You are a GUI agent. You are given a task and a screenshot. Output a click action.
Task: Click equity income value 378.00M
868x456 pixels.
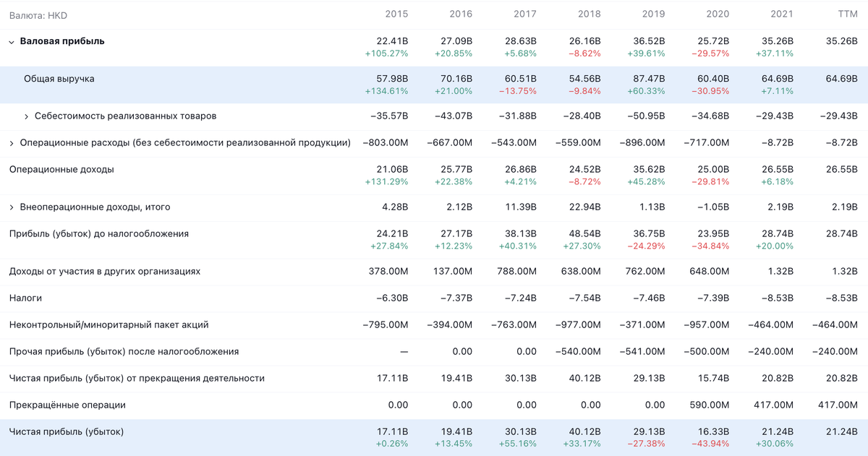click(x=388, y=272)
